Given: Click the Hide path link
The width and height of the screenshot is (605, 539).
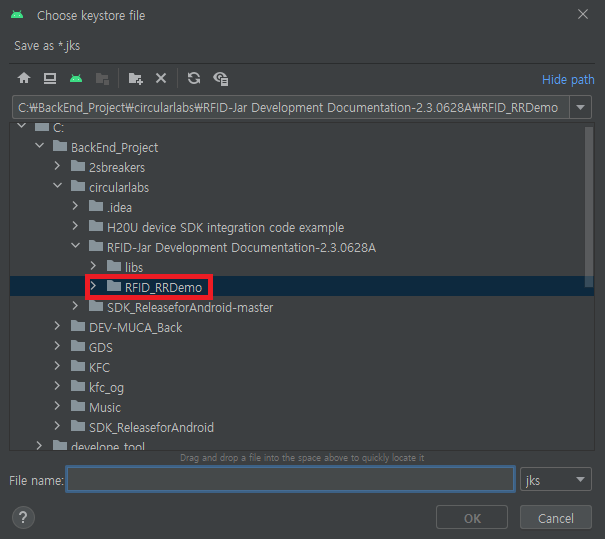Looking at the screenshot, I should [x=568, y=79].
